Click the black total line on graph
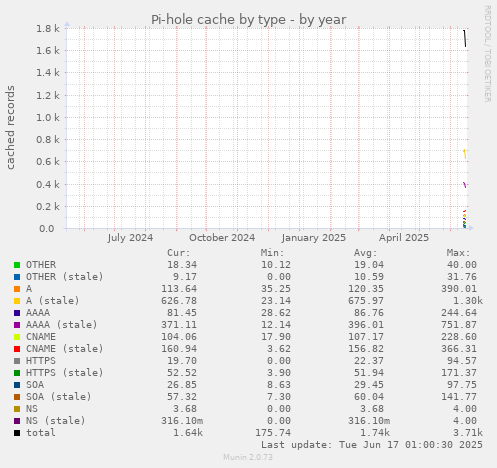 click(x=465, y=38)
